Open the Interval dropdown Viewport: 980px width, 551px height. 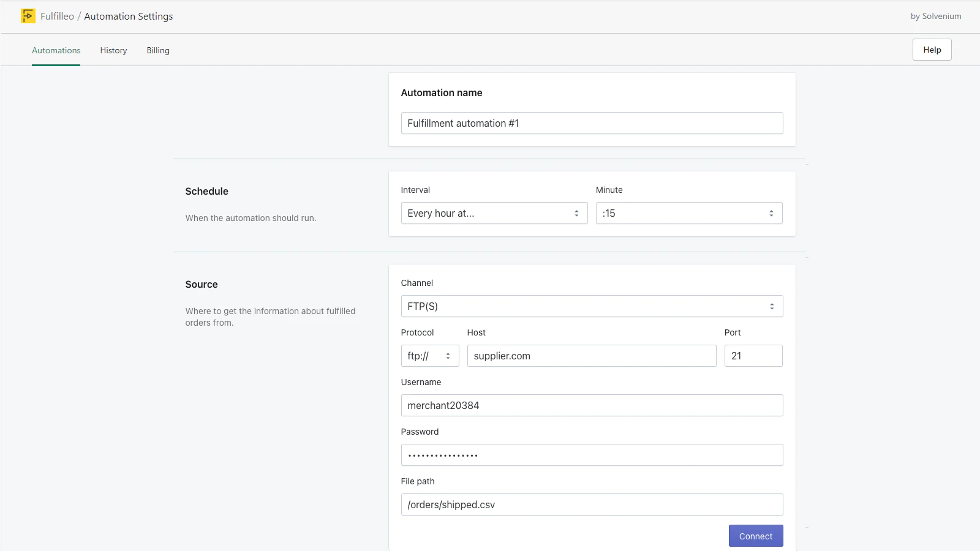(494, 213)
